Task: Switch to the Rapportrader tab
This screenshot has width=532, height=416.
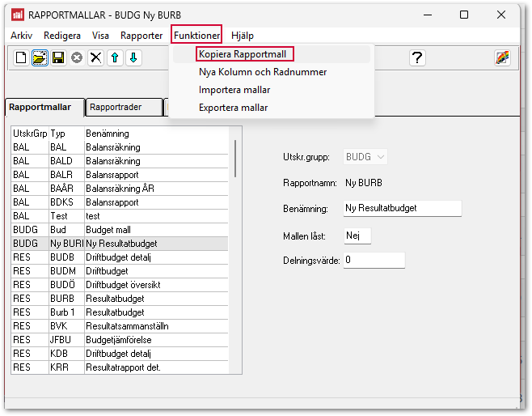Action: tap(125, 108)
